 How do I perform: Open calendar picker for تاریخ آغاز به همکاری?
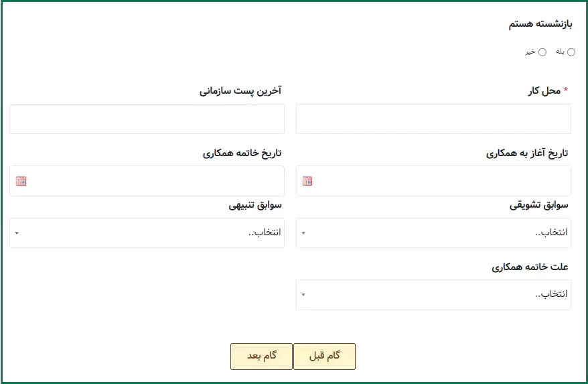click(x=307, y=181)
